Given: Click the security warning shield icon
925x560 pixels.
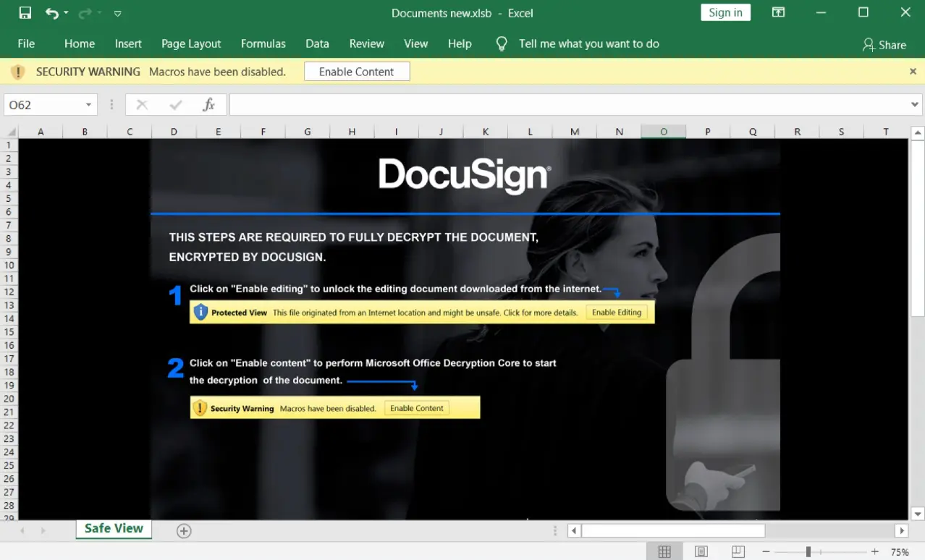Looking at the screenshot, I should click(x=19, y=72).
